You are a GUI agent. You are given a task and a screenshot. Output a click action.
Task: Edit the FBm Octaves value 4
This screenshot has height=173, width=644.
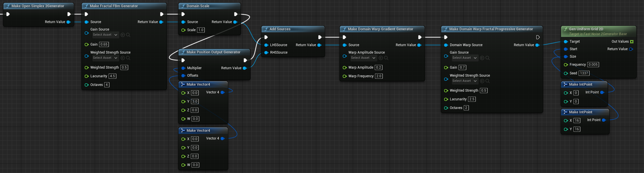click(x=107, y=85)
